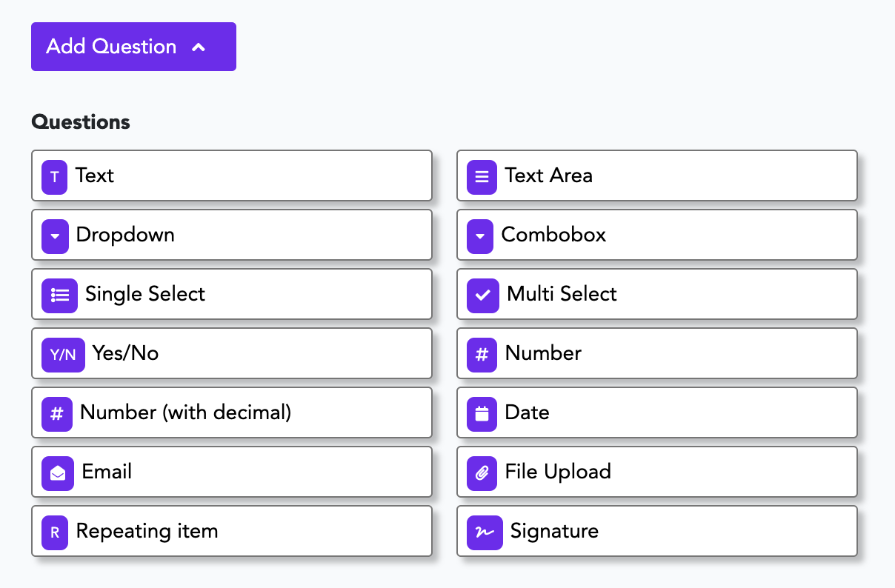Choose the Repeating item question type
Screen dimensions: 895x588
coord(231,531)
